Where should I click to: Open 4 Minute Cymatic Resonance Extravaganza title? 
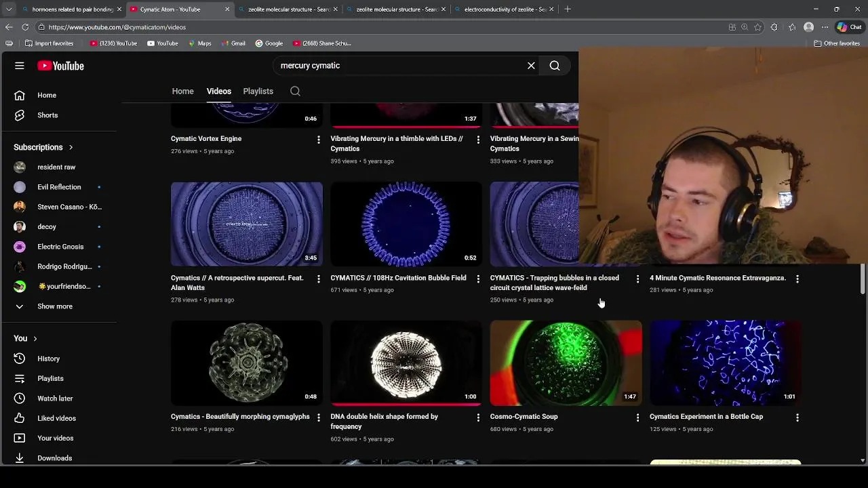(717, 278)
